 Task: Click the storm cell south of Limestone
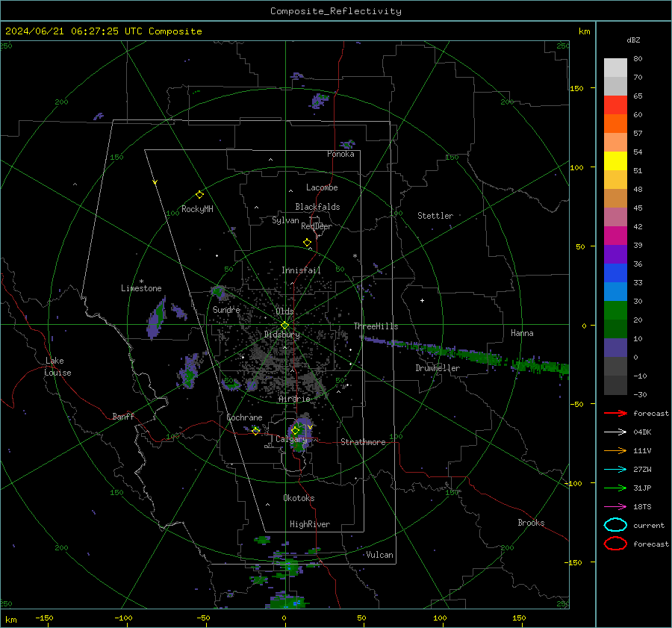pos(157,317)
